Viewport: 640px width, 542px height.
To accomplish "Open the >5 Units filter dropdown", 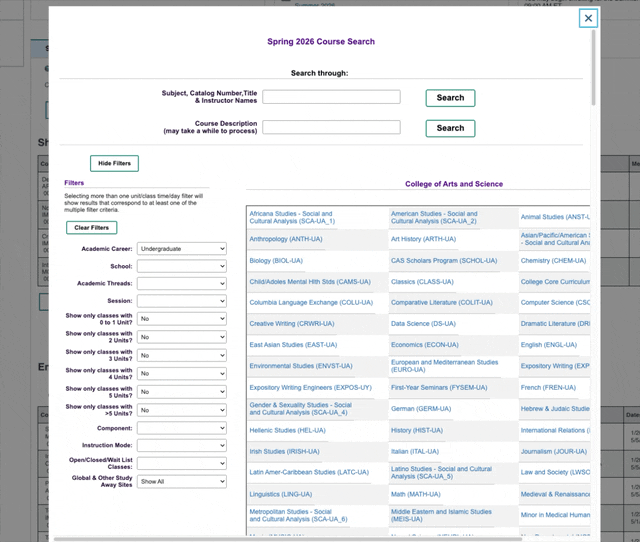I will 182,410.
